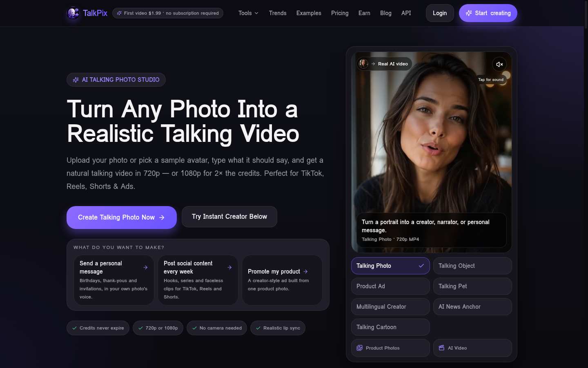Image resolution: width=588 pixels, height=368 pixels.
Task: Select the Talking Pet option
Action: [x=472, y=286]
